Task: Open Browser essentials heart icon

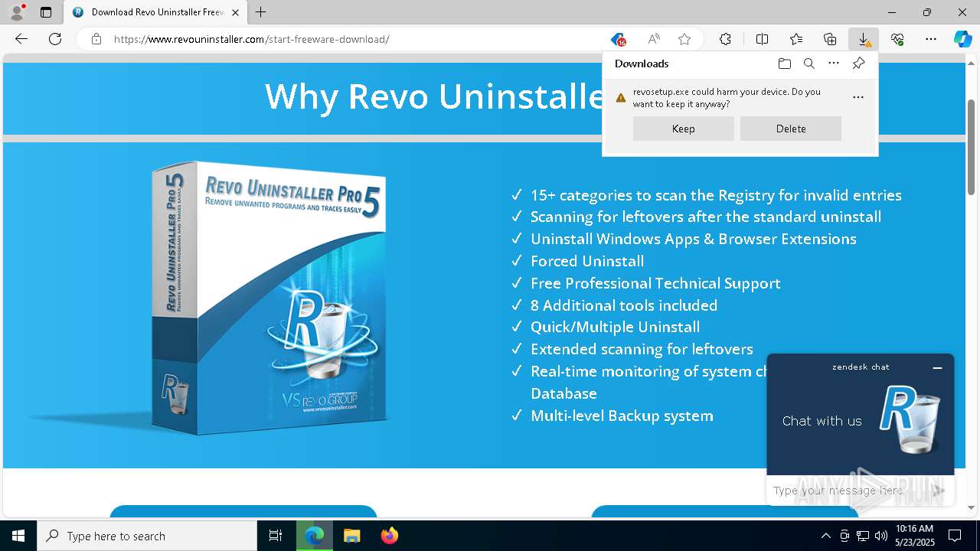Action: click(x=897, y=39)
